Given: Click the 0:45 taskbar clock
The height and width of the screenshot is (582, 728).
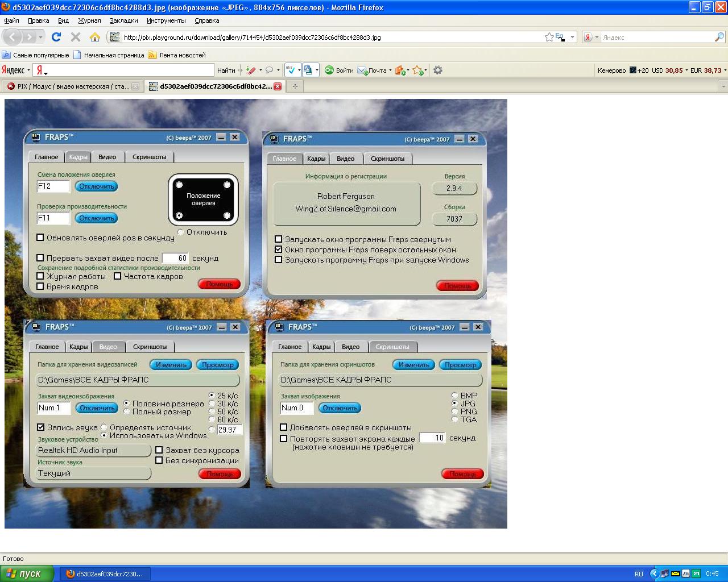Looking at the screenshot, I should point(712,573).
